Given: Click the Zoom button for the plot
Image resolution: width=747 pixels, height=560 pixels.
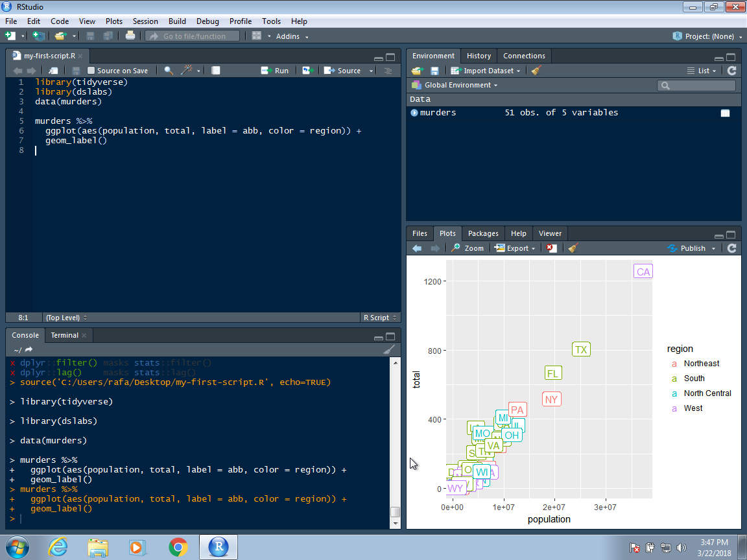Looking at the screenshot, I should pyautogui.click(x=468, y=248).
